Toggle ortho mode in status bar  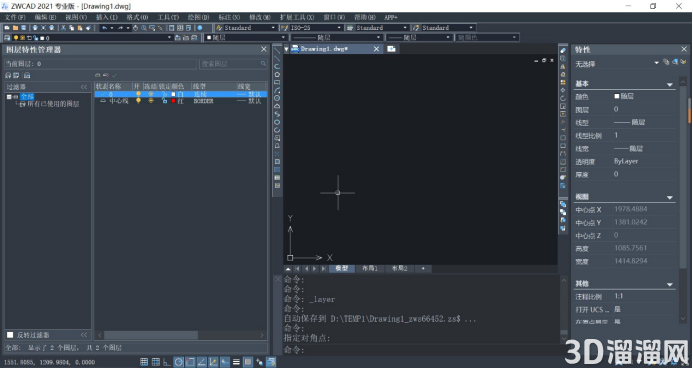click(x=167, y=362)
